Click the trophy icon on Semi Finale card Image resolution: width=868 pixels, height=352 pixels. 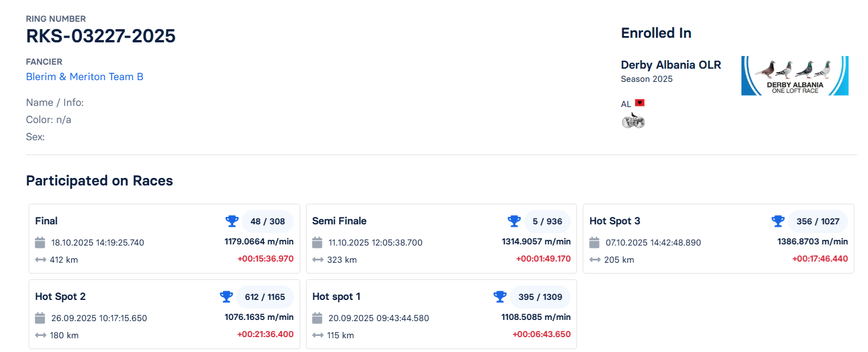coord(513,221)
